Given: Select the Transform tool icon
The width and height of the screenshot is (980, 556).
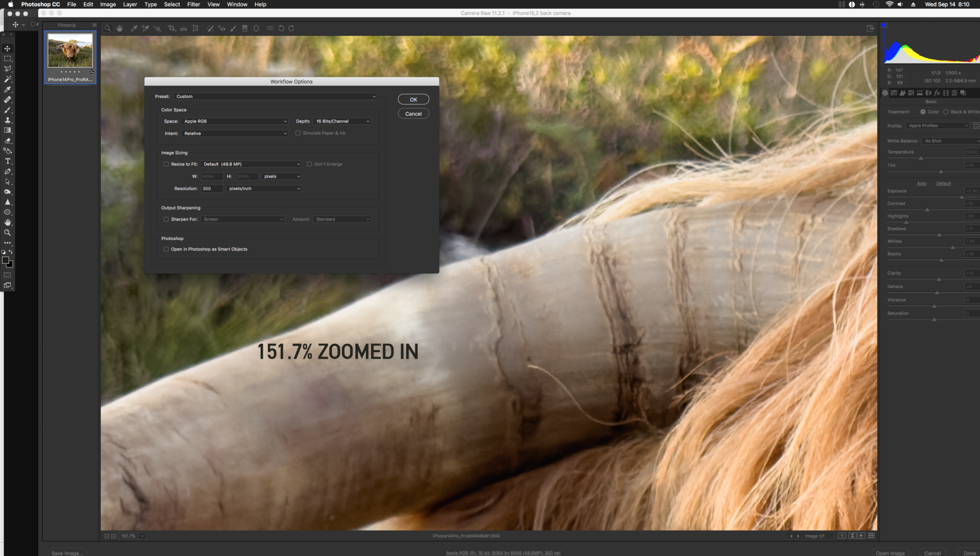Looking at the screenshot, I should pyautogui.click(x=196, y=28).
